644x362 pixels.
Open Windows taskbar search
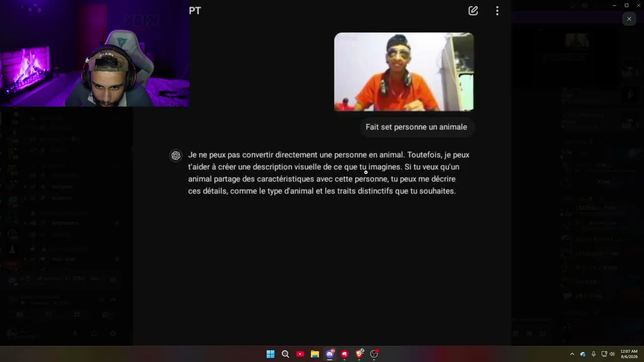point(285,354)
